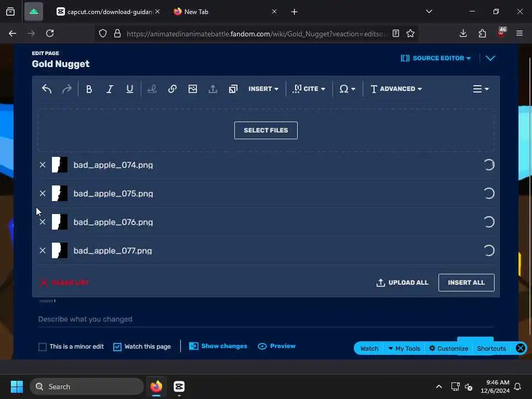Toggle Italic formatting
This screenshot has width=532, height=399.
109,89
